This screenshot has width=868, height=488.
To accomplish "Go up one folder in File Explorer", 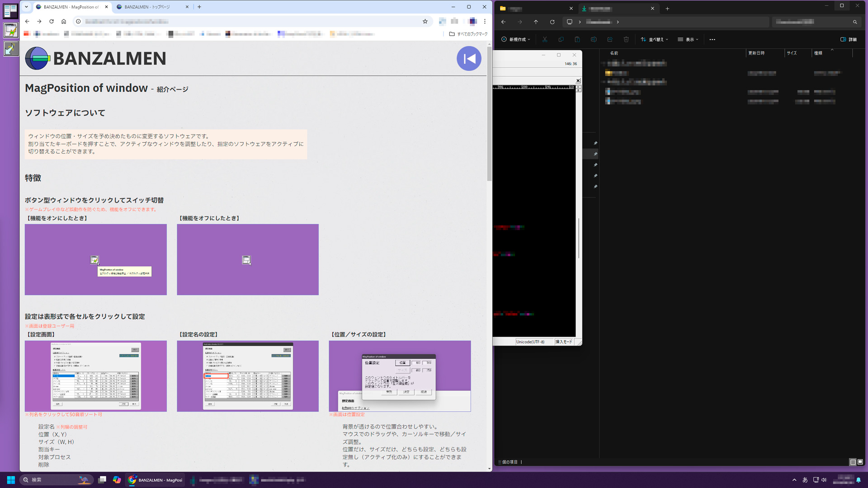I will [x=536, y=22].
